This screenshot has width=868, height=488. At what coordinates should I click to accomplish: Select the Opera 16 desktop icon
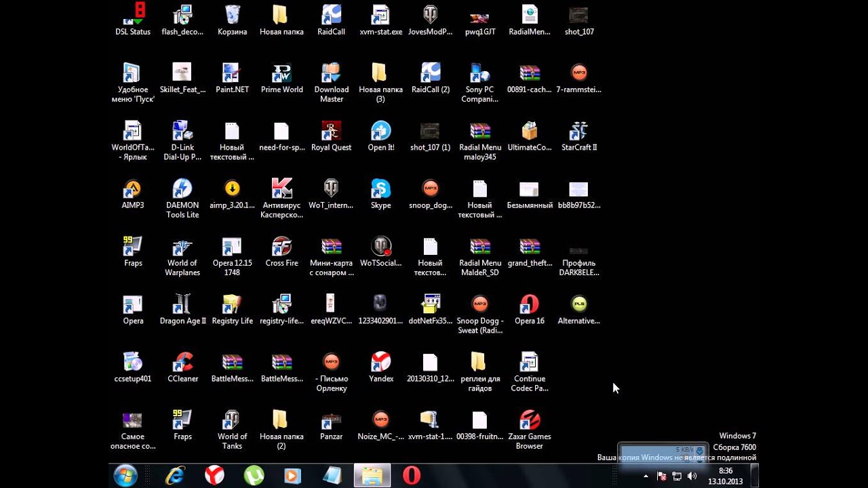point(529,309)
